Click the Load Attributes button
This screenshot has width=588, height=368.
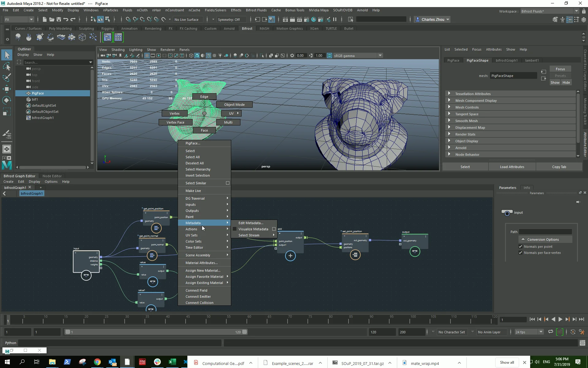point(512,167)
